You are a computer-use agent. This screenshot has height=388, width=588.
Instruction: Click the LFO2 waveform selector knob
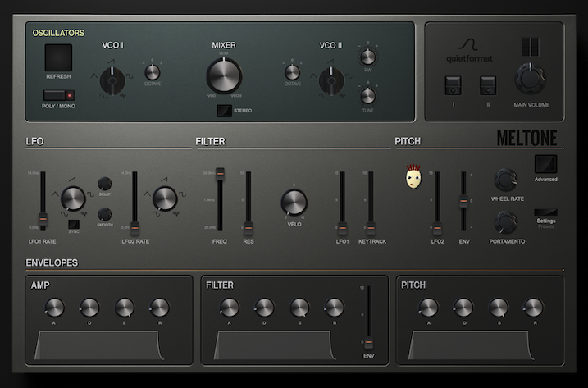[x=165, y=199]
